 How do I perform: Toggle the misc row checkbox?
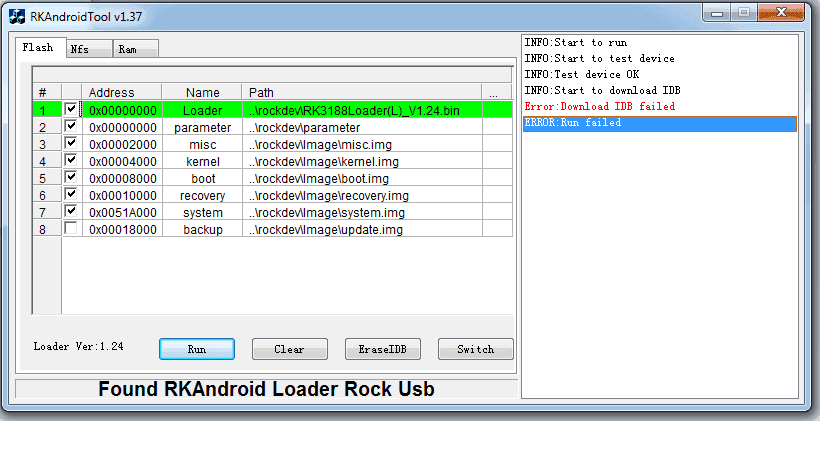71,143
